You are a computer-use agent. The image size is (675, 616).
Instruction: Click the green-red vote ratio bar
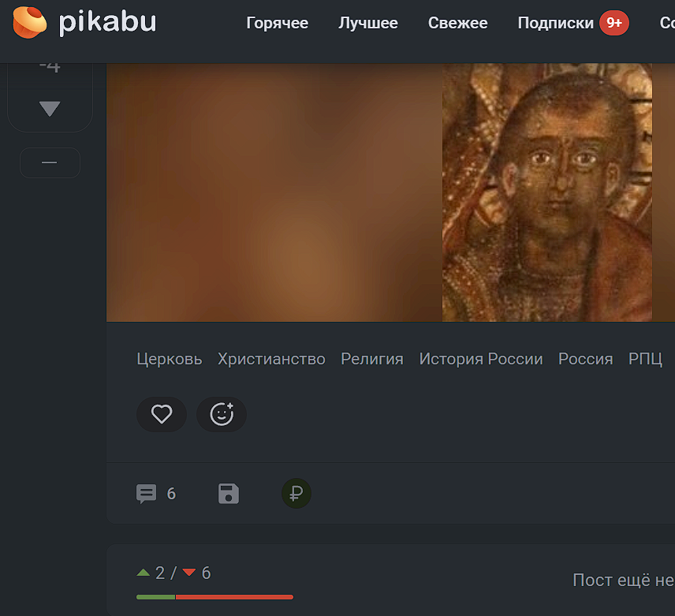coord(214,596)
